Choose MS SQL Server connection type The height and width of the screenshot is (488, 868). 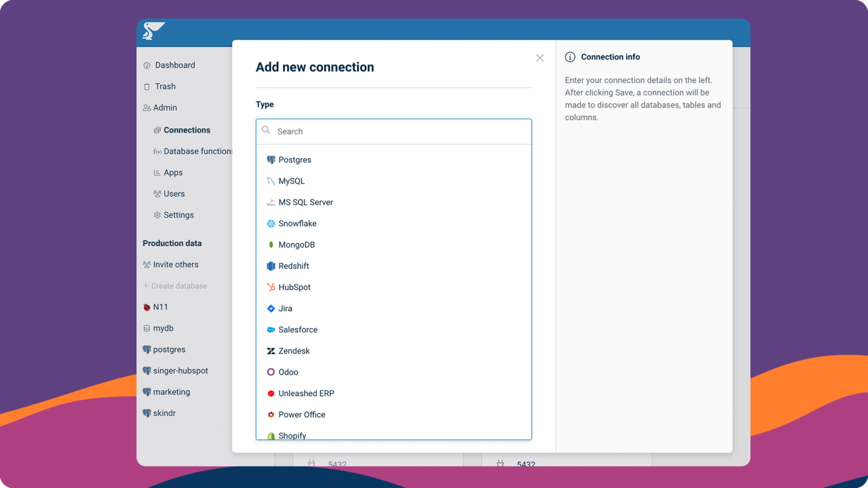pyautogui.click(x=305, y=202)
